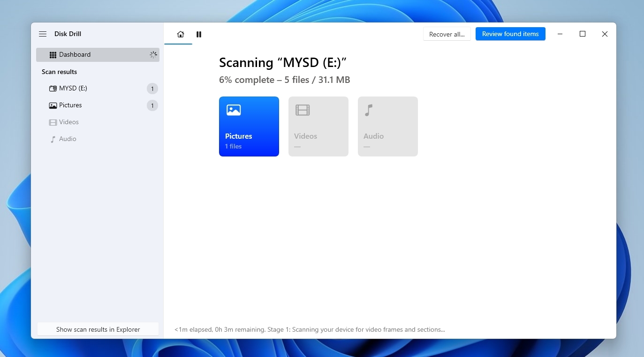Open the hamburger navigation menu

[43, 34]
